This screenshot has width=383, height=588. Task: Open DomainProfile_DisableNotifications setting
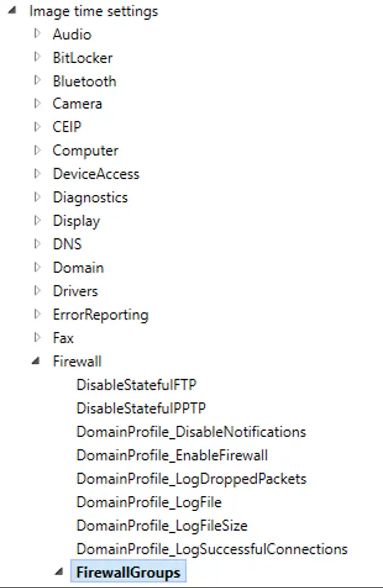point(191,432)
